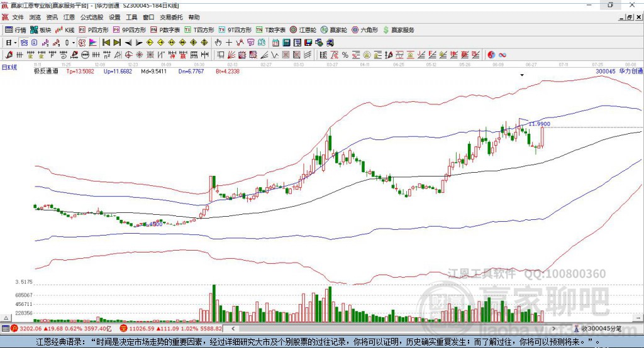This screenshot has width=644, height=348.
Task: Open the 工具 menu
Action: click(x=131, y=17)
